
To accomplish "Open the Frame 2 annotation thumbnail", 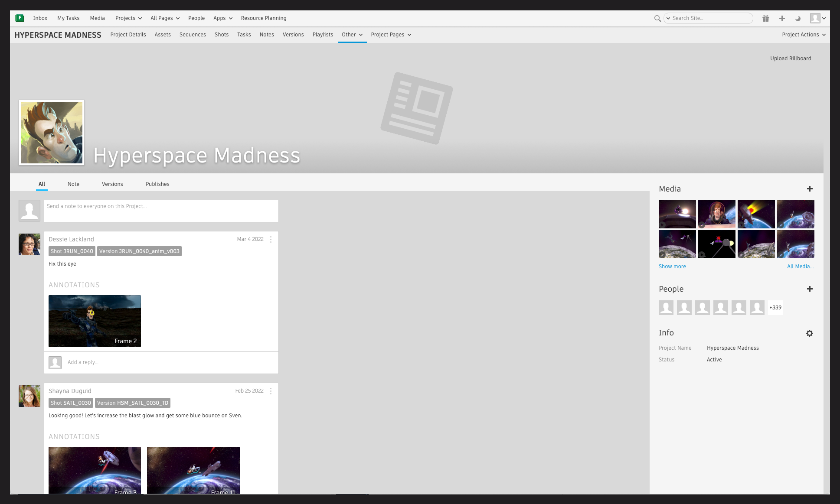I will pos(95,321).
